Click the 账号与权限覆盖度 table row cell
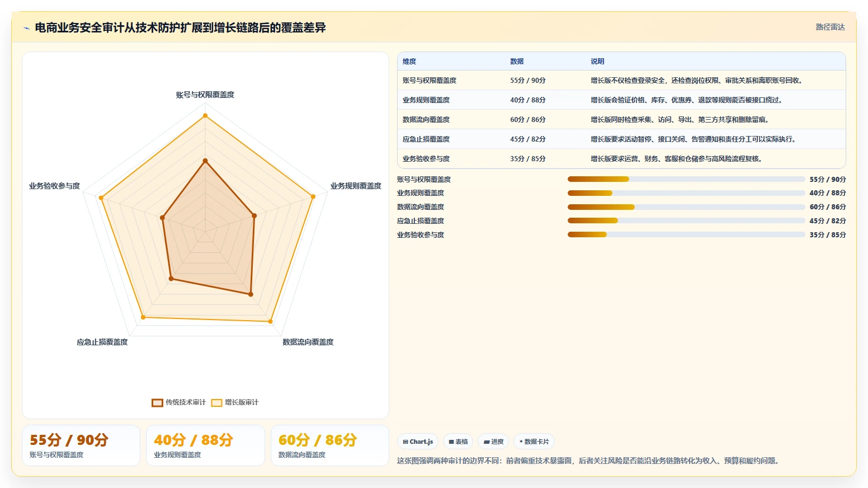This screenshot has width=868, height=488. click(x=430, y=81)
